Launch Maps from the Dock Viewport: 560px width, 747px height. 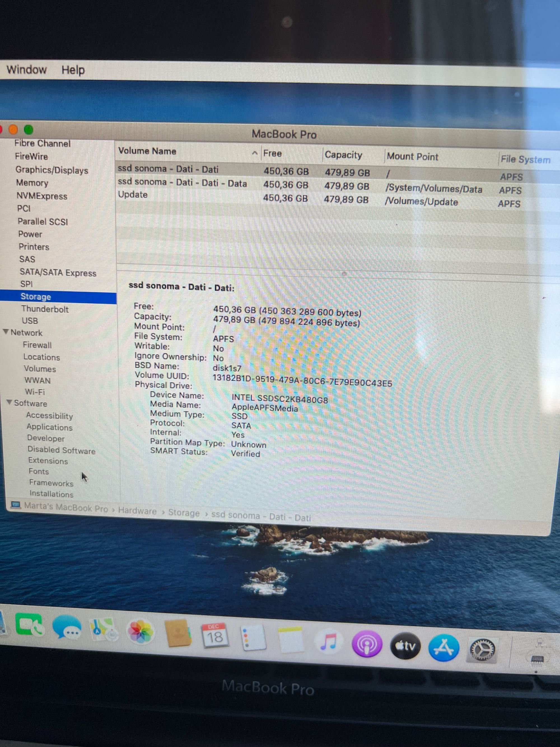click(x=103, y=629)
